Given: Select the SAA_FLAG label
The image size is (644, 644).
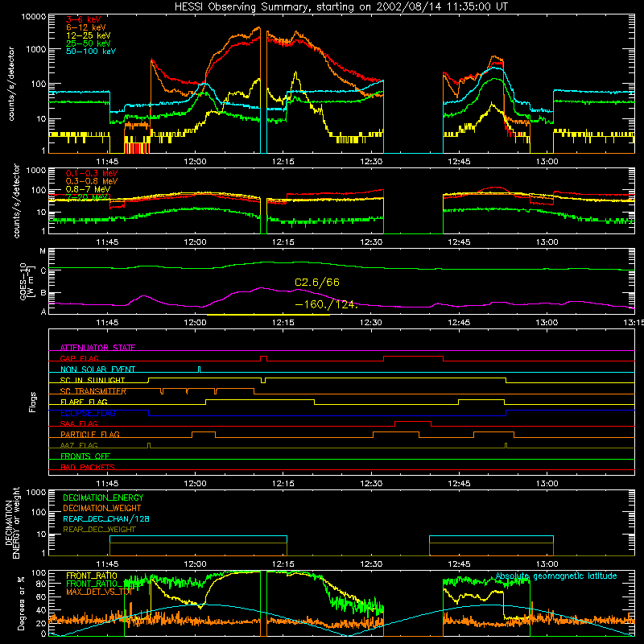Looking at the screenshot, I should pos(79,423).
